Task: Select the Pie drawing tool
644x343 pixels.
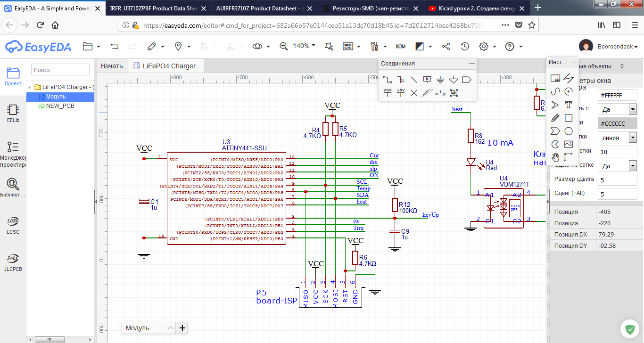Action: [x=555, y=144]
